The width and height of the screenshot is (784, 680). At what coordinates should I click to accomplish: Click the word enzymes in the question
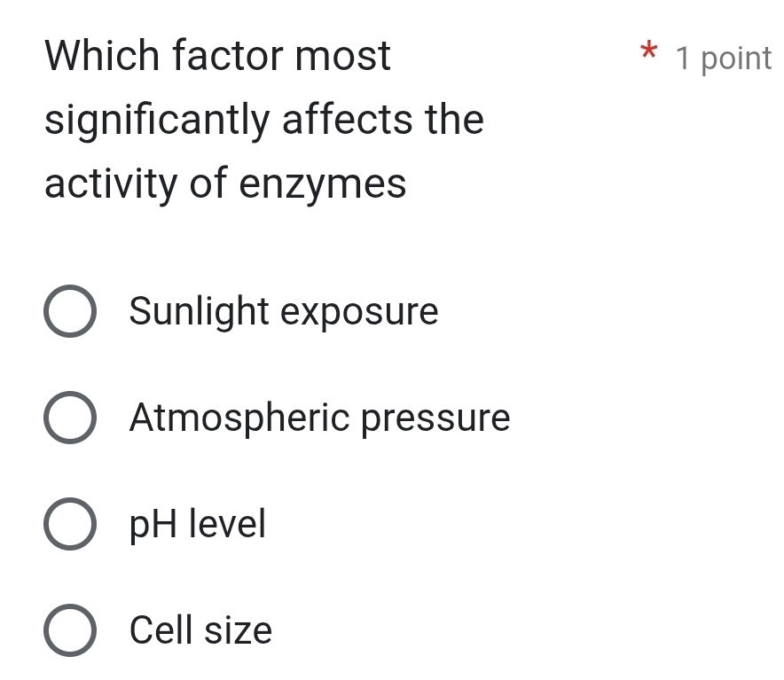(x=322, y=184)
